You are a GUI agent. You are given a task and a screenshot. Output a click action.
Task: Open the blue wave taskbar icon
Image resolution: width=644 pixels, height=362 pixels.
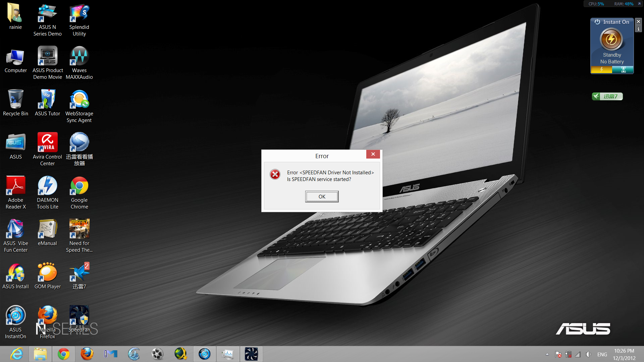pyautogui.click(x=134, y=354)
